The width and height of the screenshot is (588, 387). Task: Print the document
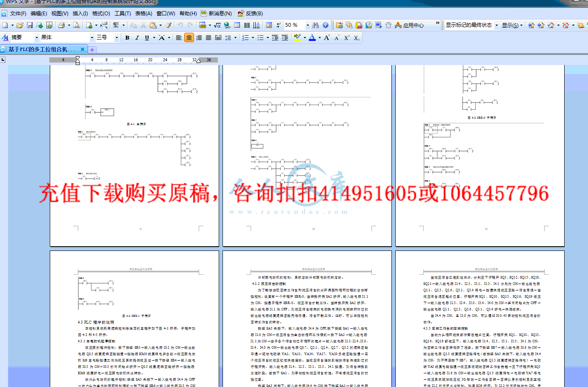tap(61, 26)
